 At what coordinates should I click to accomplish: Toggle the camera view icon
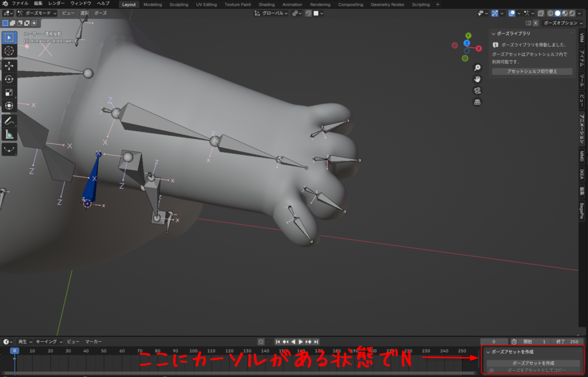coord(477,91)
